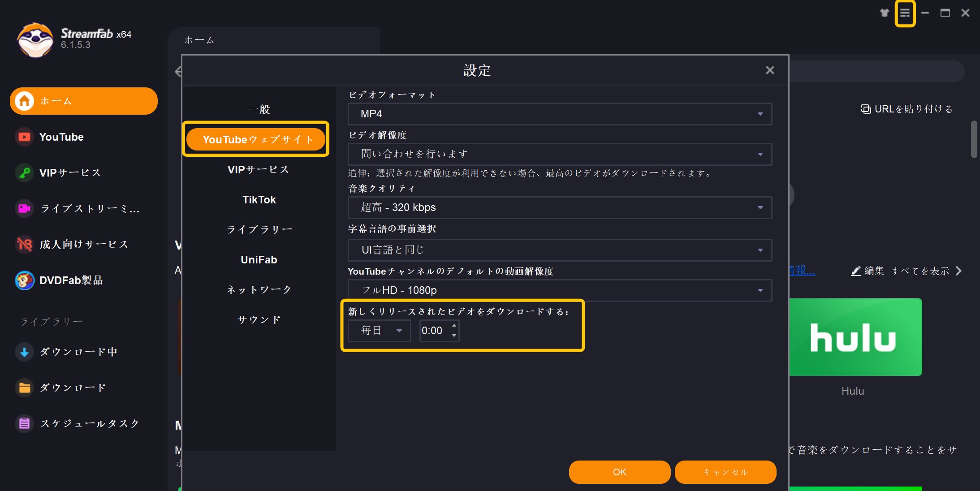980x491 pixels.
Task: Select the サウンド settings tab
Action: 259,320
